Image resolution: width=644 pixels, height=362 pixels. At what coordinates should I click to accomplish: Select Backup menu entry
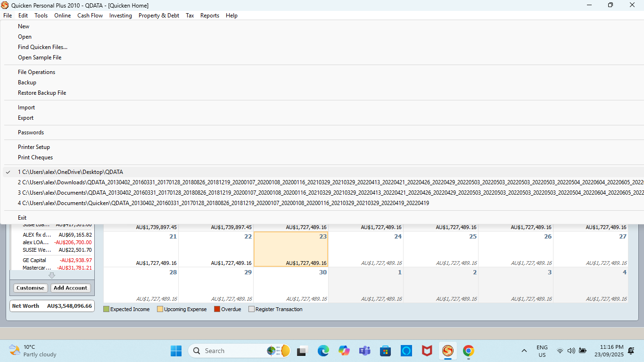click(27, 82)
